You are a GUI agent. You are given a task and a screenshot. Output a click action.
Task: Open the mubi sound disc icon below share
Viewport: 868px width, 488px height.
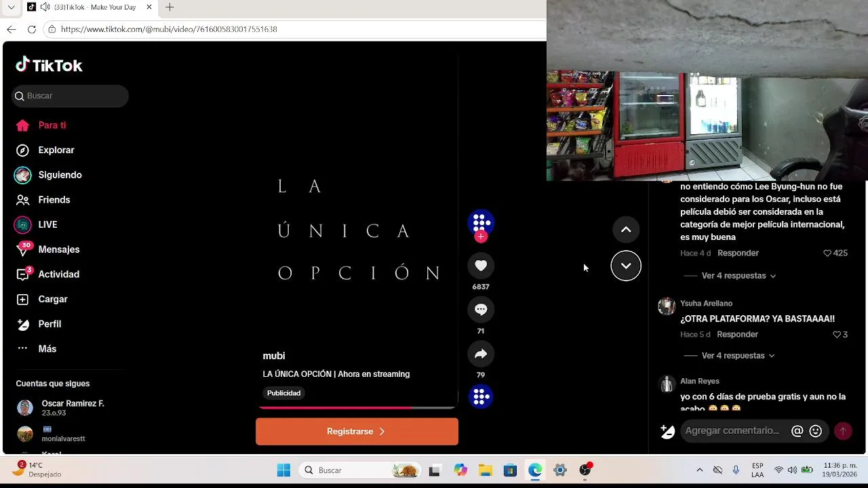(481, 396)
